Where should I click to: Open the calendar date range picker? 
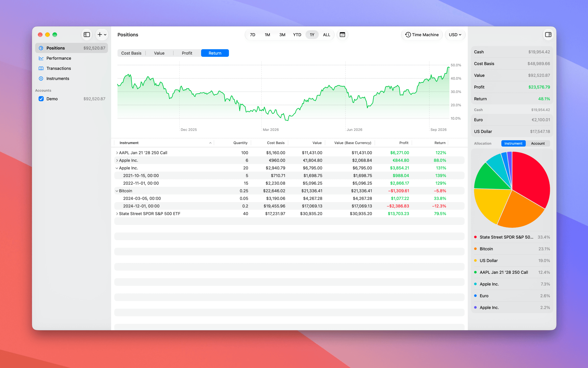[x=342, y=35]
